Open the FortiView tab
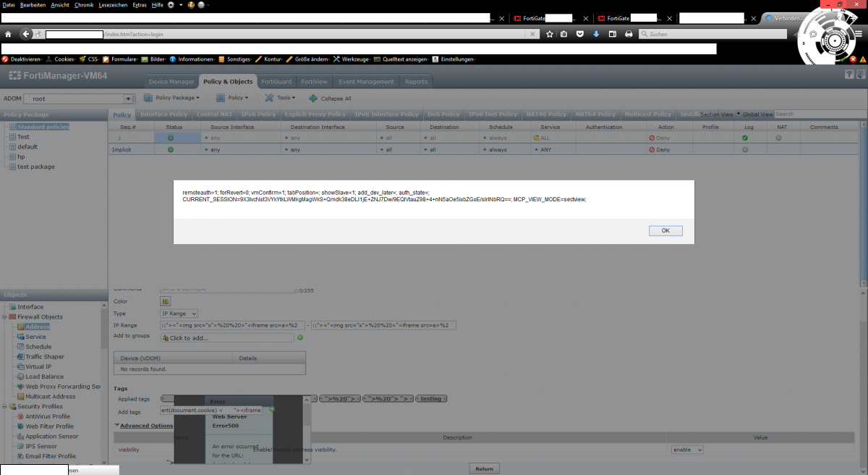This screenshot has height=475, width=868. [x=315, y=82]
